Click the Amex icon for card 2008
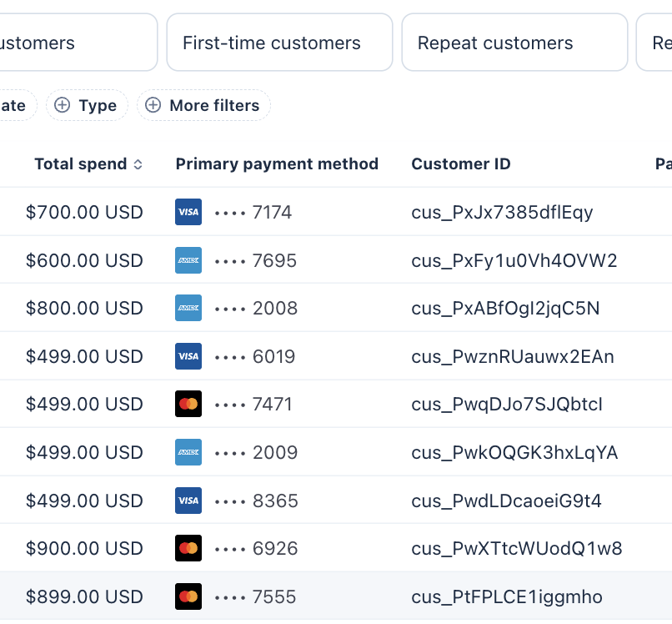The height and width of the screenshot is (624, 672). click(x=188, y=308)
